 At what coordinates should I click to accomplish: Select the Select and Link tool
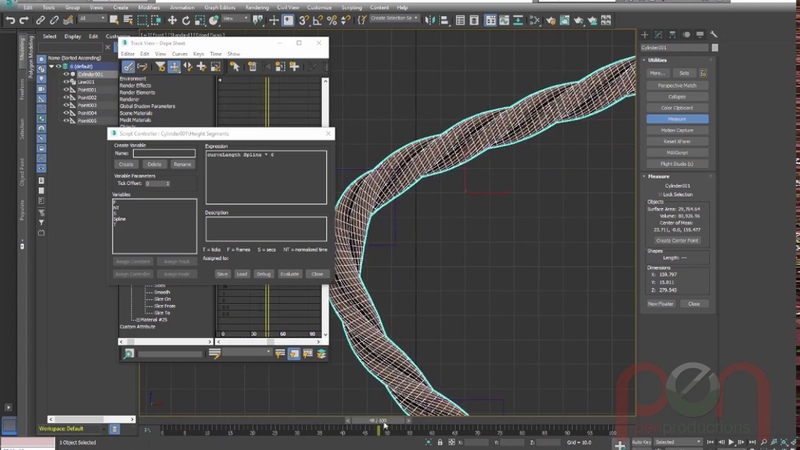pyautogui.click(x=40, y=20)
